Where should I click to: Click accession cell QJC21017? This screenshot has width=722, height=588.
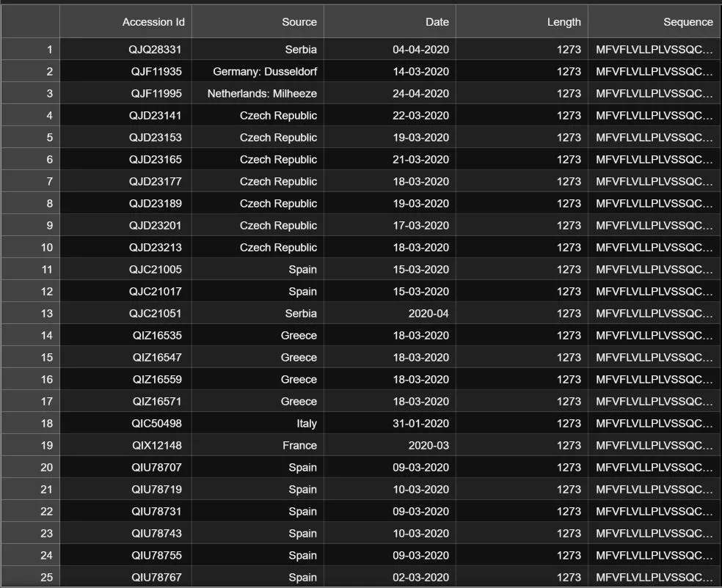tap(125, 291)
